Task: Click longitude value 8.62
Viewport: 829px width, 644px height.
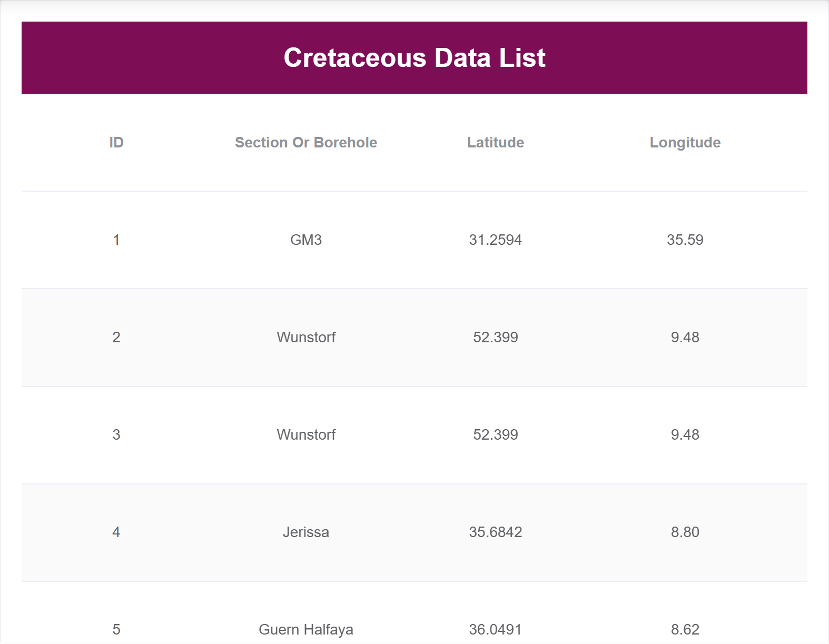Action: (685, 629)
